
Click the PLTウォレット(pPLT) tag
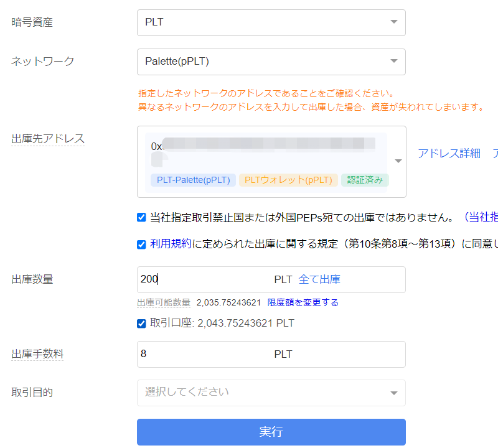pyautogui.click(x=288, y=180)
